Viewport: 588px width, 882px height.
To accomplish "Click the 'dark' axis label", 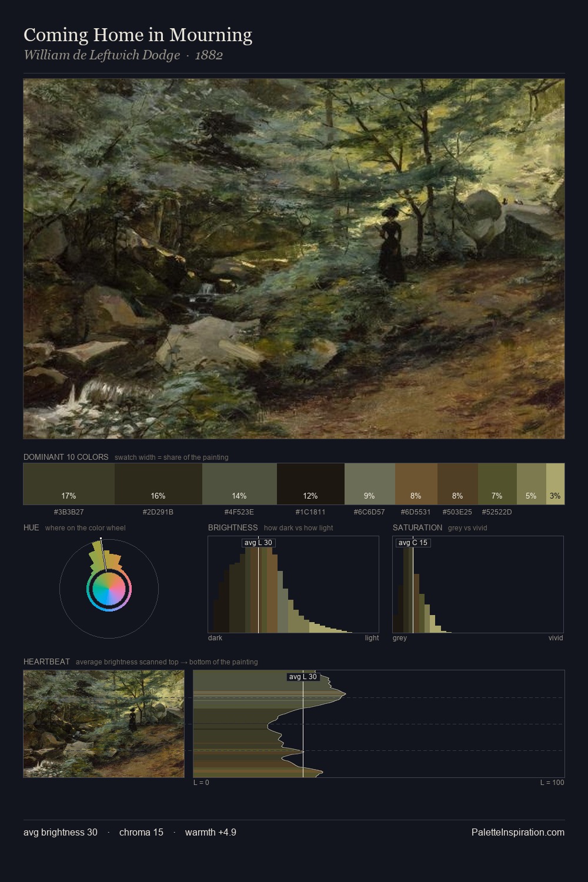I will point(215,638).
